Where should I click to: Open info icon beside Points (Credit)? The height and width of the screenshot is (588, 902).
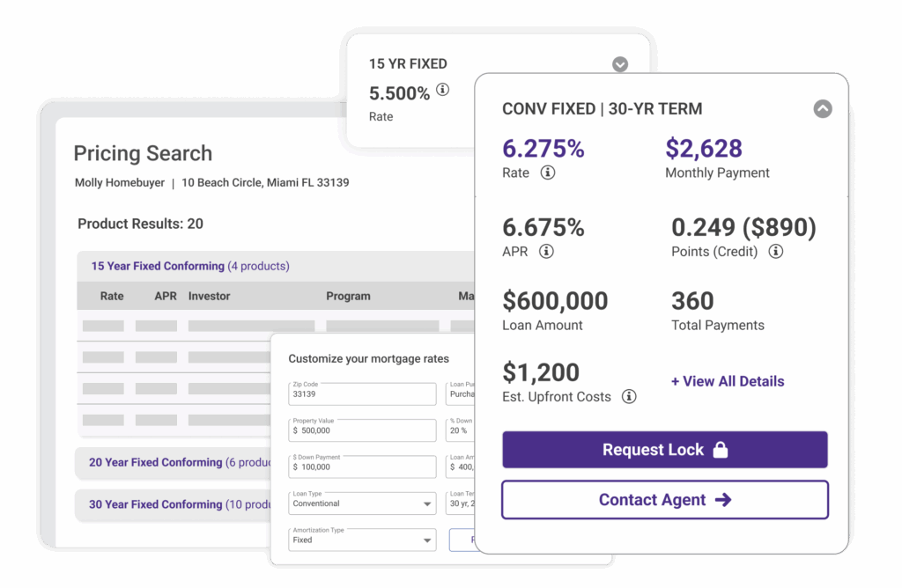click(x=776, y=251)
